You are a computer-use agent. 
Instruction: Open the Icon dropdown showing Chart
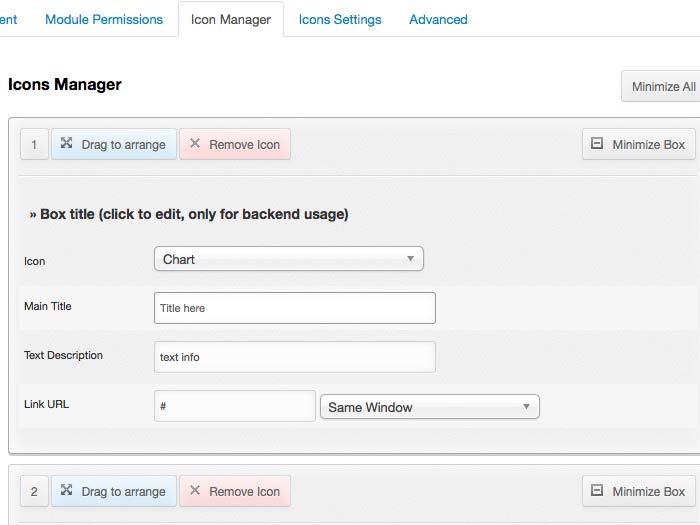click(x=288, y=259)
